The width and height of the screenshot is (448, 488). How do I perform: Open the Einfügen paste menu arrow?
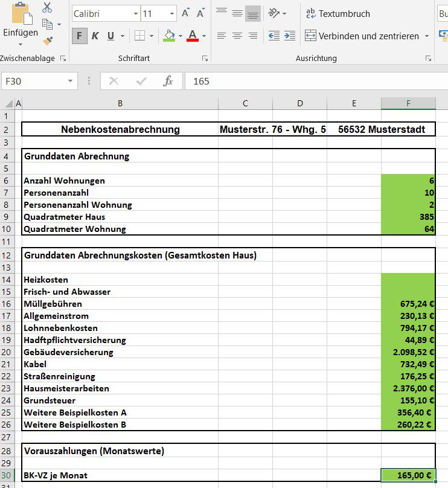point(20,44)
